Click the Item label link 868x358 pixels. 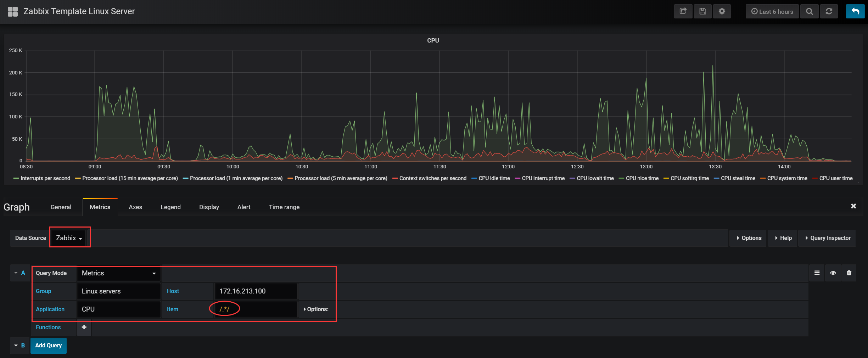pyautogui.click(x=173, y=309)
